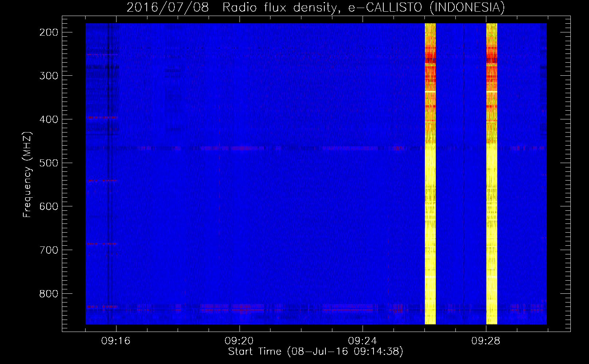Click the 'Frequency (MHZ)' axis label

27,175
